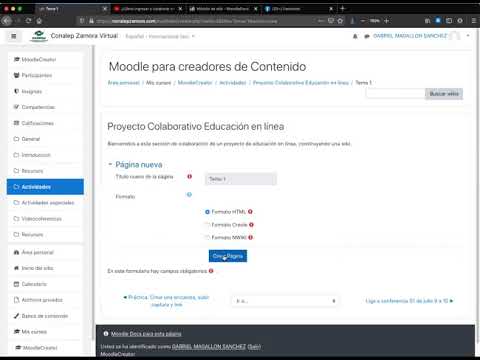Click the user profile avatar
The height and width of the screenshot is (360, 480).
click(455, 36)
